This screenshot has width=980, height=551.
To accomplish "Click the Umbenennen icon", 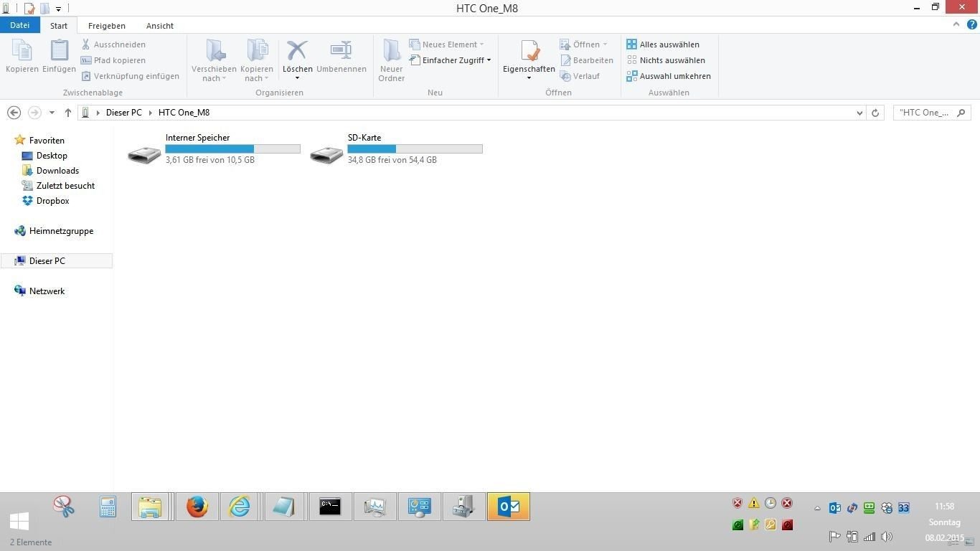I will click(341, 50).
